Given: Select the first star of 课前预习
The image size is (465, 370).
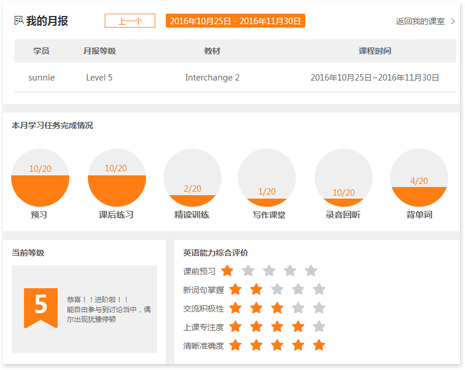Looking at the screenshot, I should point(227,271).
